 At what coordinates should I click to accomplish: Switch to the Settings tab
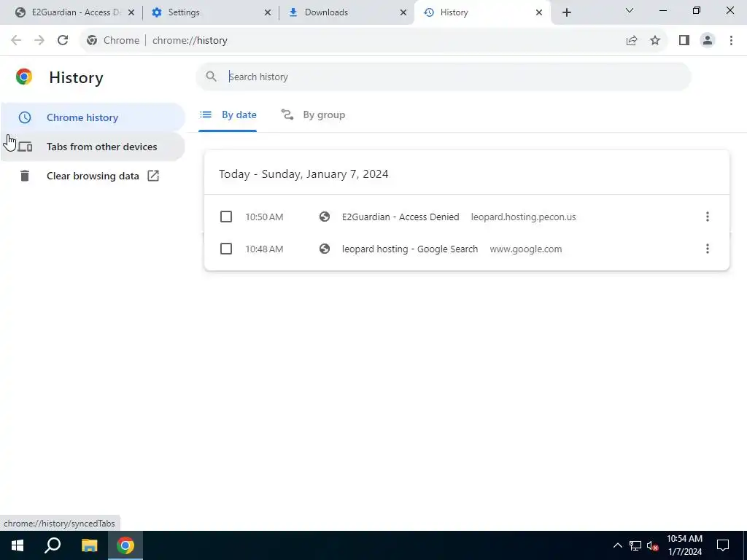click(211, 12)
